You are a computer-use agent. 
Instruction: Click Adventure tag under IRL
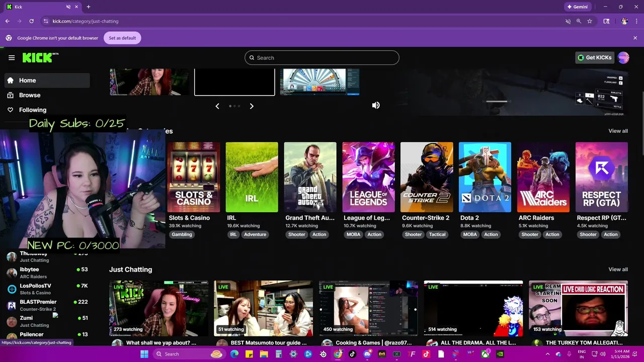point(255,234)
